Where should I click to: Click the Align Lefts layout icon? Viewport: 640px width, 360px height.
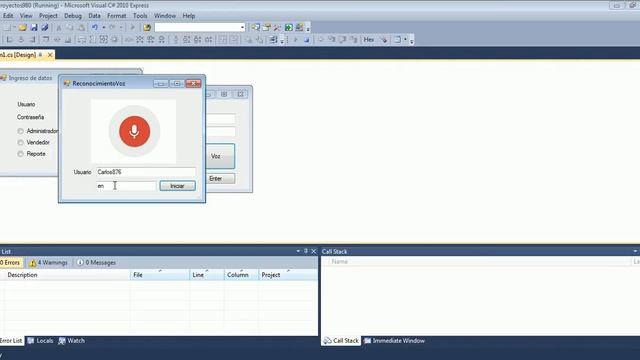10,40
